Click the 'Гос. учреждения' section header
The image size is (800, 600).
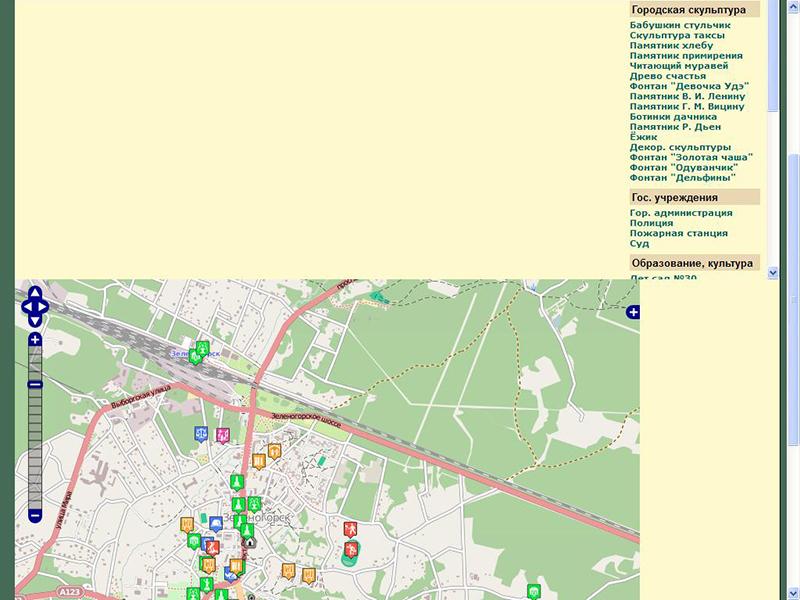673,197
